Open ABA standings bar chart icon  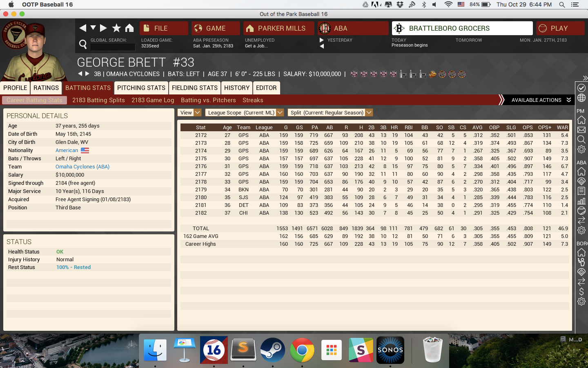pyautogui.click(x=581, y=201)
